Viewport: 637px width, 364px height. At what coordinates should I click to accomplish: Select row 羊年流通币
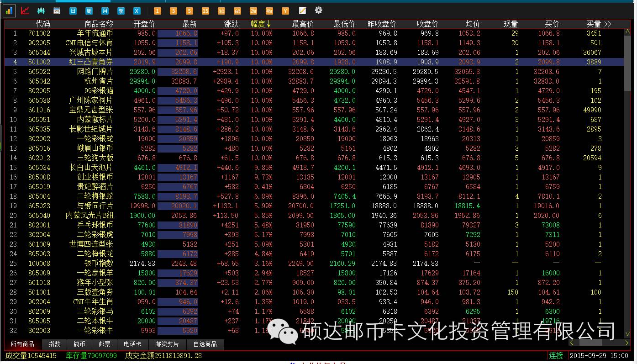click(314, 33)
